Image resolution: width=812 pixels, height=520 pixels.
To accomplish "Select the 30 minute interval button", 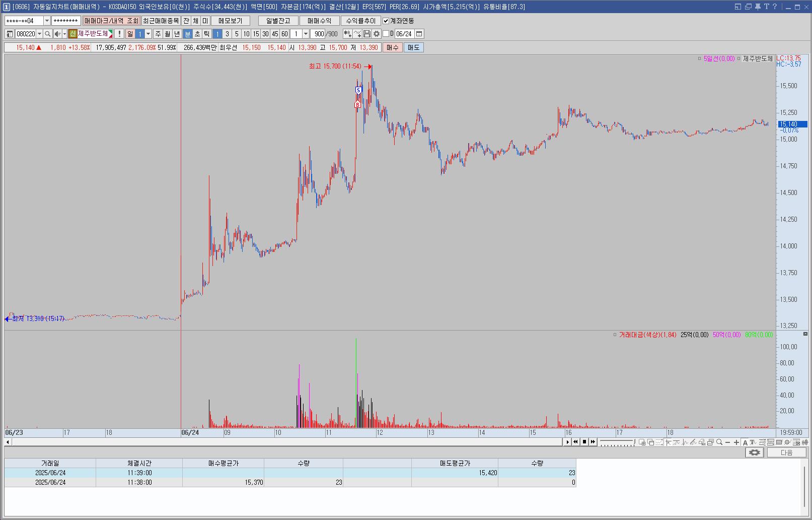I will coord(265,34).
